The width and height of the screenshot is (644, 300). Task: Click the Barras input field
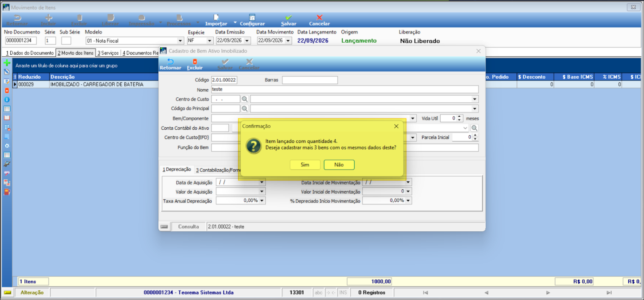pyautogui.click(x=310, y=80)
